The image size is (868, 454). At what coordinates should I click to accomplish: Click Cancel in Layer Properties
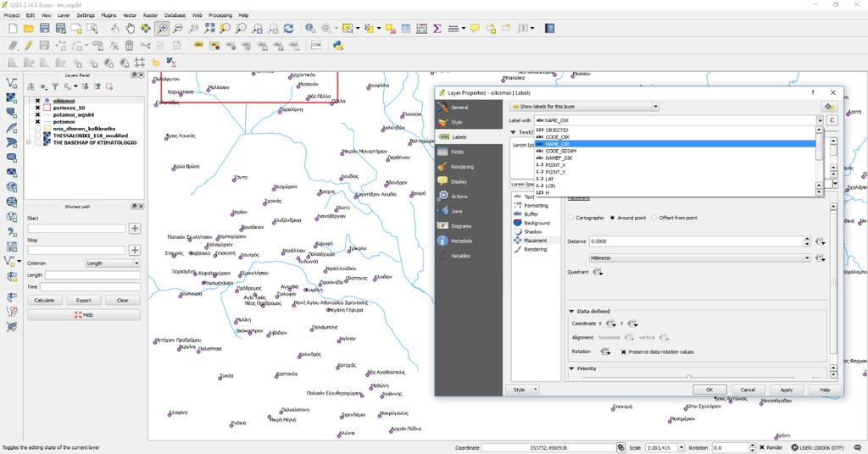point(748,390)
